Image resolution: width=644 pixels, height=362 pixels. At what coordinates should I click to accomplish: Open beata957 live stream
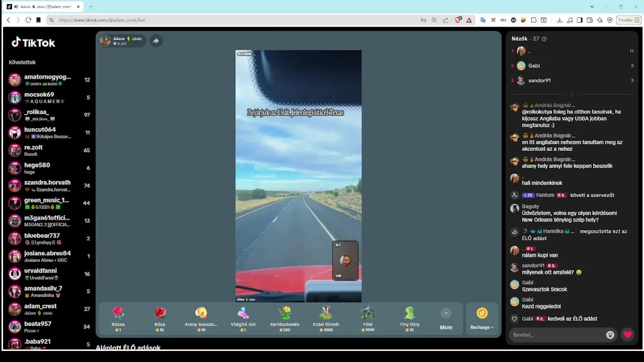[x=49, y=327]
